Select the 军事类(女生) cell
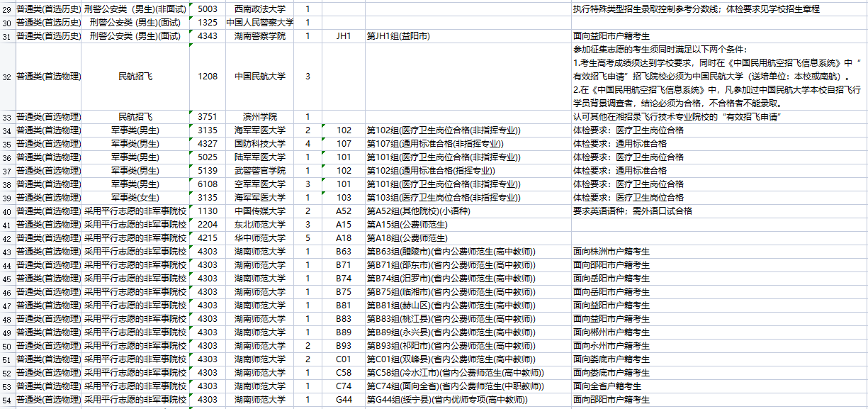Image resolution: width=868 pixels, height=409 pixels. point(135,198)
